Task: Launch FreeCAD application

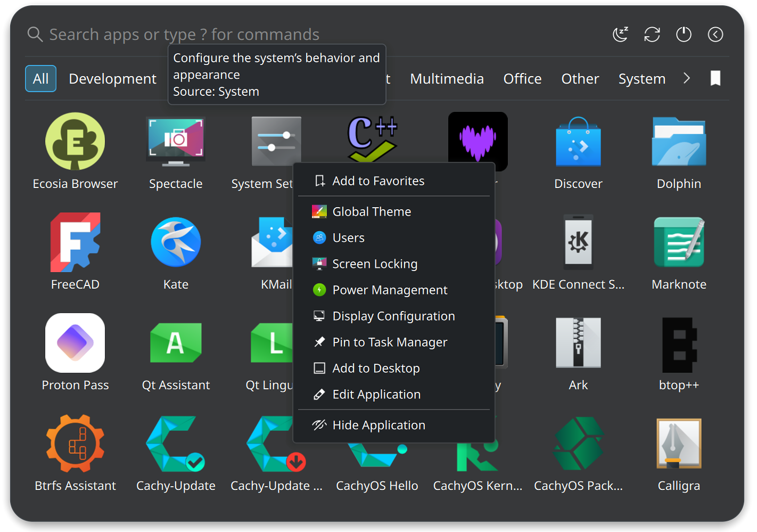Action: (75, 252)
